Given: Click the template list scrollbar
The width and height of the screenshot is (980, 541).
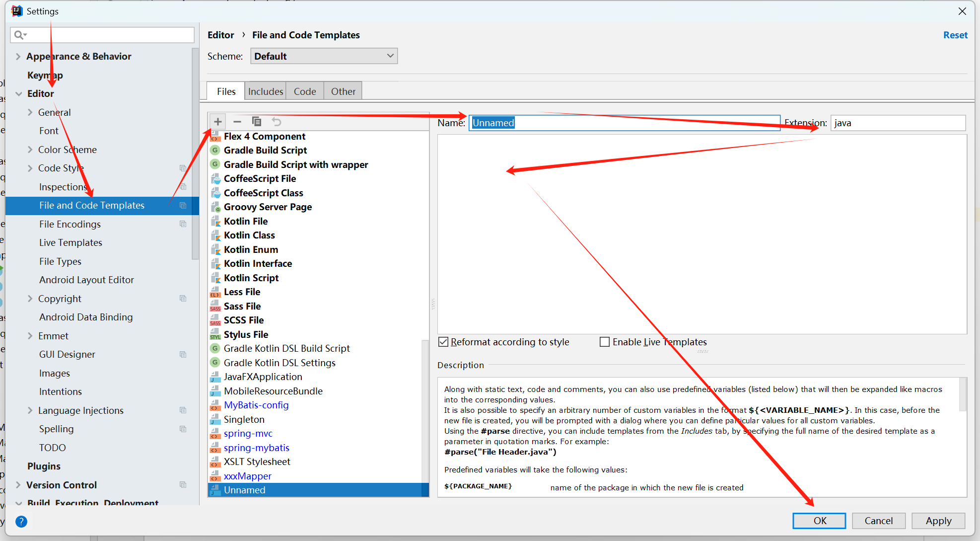Looking at the screenshot, I should click(425, 418).
